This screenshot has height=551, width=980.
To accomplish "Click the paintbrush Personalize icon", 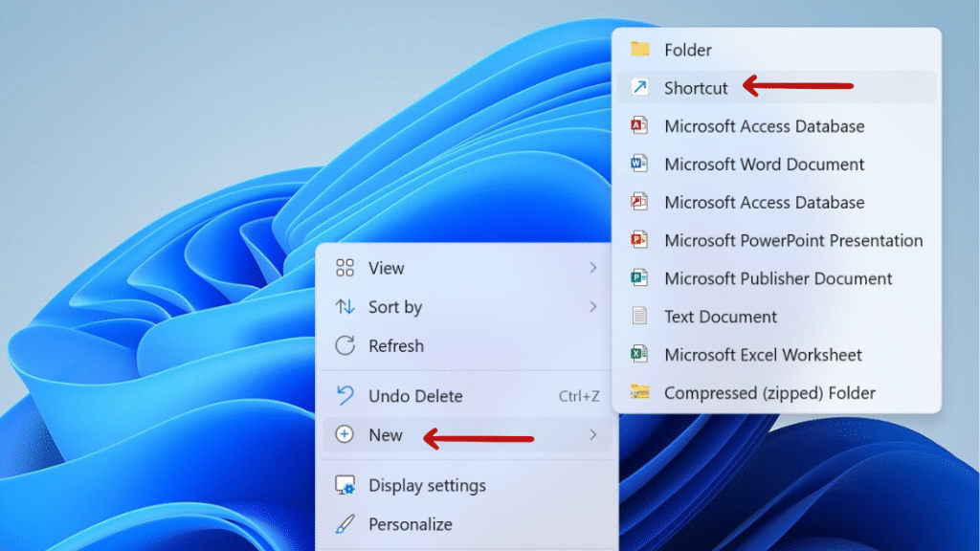I will click(x=345, y=524).
